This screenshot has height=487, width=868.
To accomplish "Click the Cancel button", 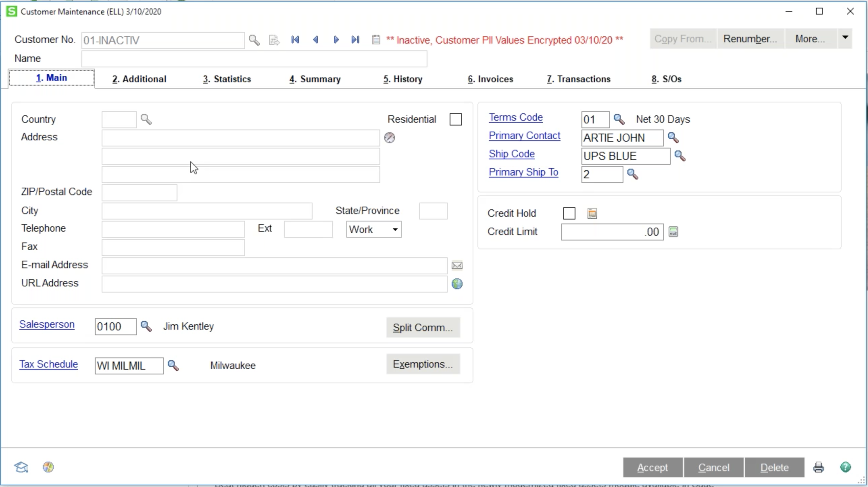I will (x=714, y=467).
